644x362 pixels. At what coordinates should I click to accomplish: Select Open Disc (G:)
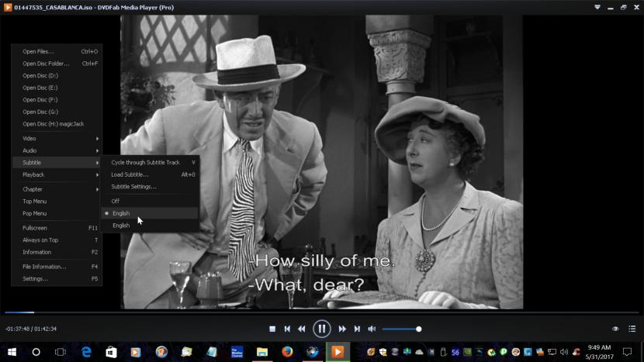[57, 112]
